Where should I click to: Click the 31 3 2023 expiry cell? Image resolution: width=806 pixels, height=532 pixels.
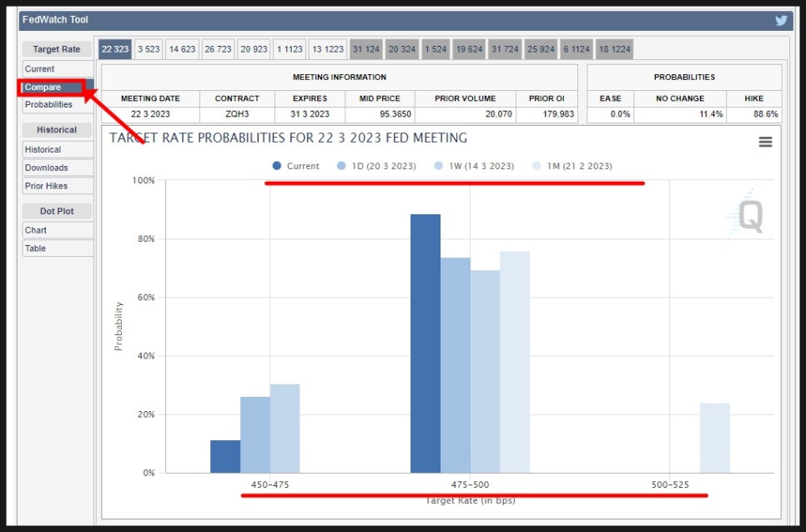click(310, 114)
